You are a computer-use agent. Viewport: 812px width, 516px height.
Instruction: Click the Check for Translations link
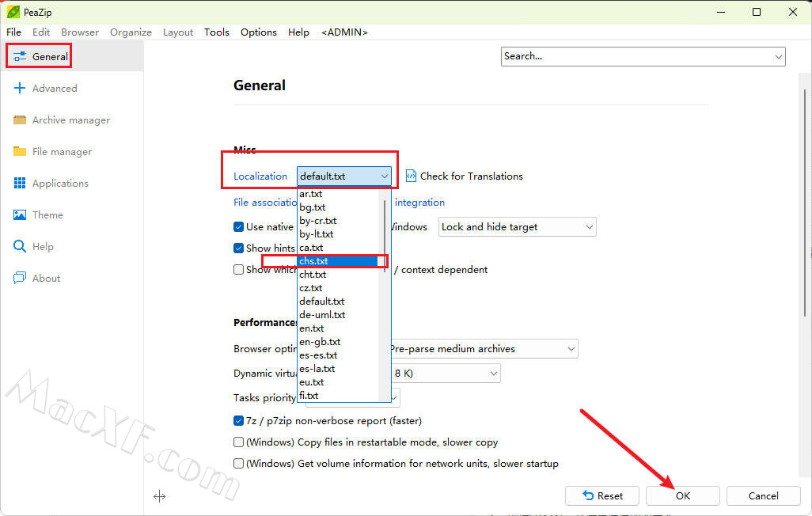471,176
